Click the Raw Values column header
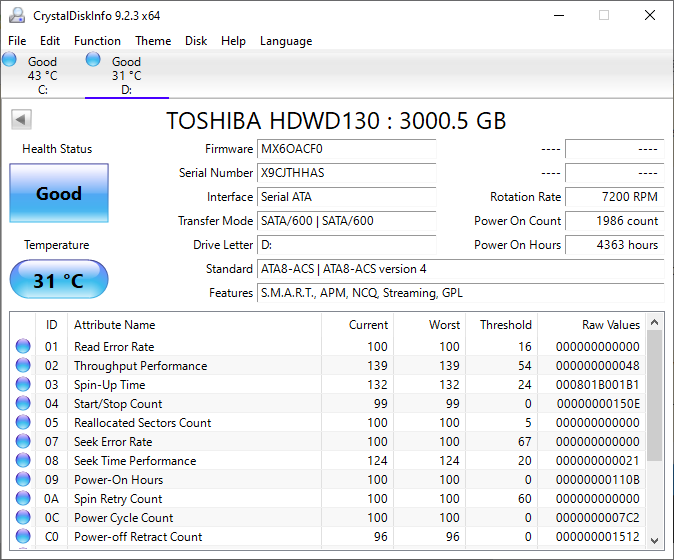Image resolution: width=674 pixels, height=560 pixels. pyautogui.click(x=591, y=324)
